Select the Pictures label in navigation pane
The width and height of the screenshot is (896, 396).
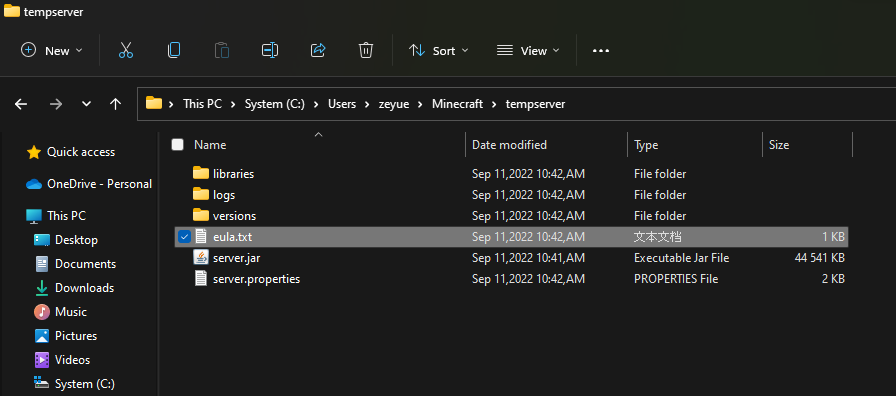[75, 336]
